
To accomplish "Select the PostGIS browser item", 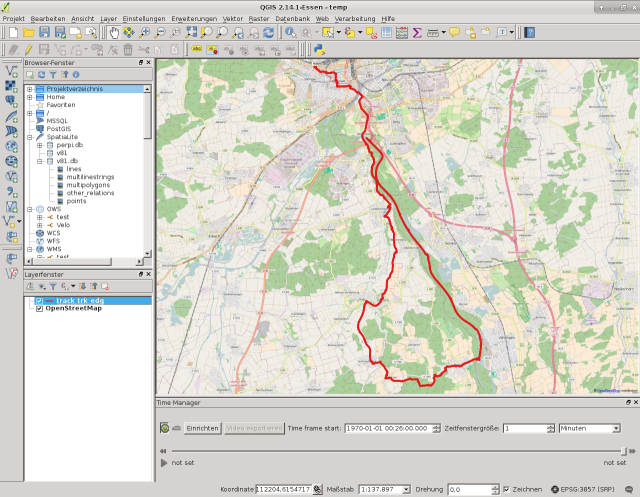I will pyautogui.click(x=58, y=129).
